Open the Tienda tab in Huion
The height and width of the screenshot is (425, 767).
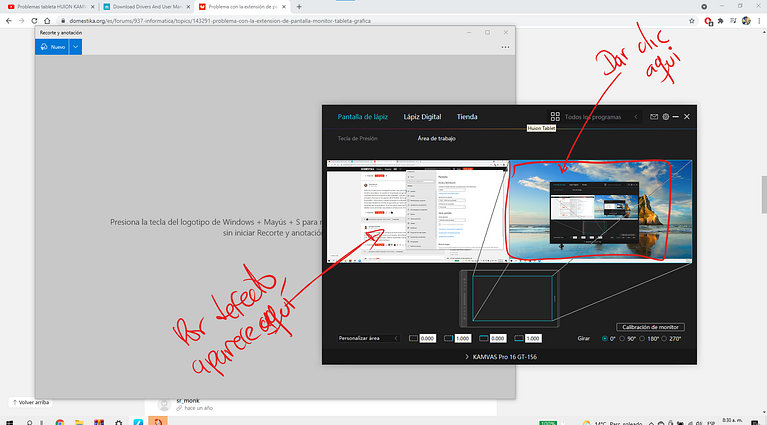[467, 117]
